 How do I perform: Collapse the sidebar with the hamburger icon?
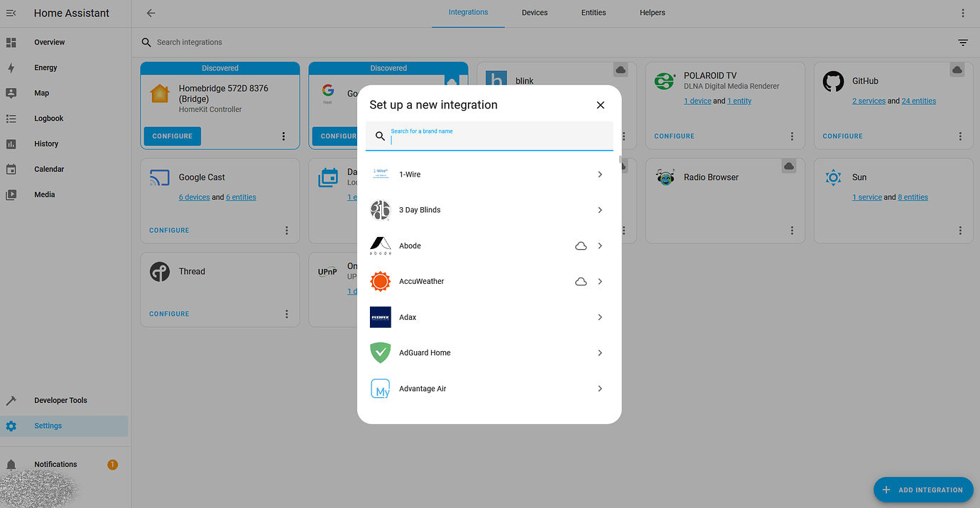11,12
